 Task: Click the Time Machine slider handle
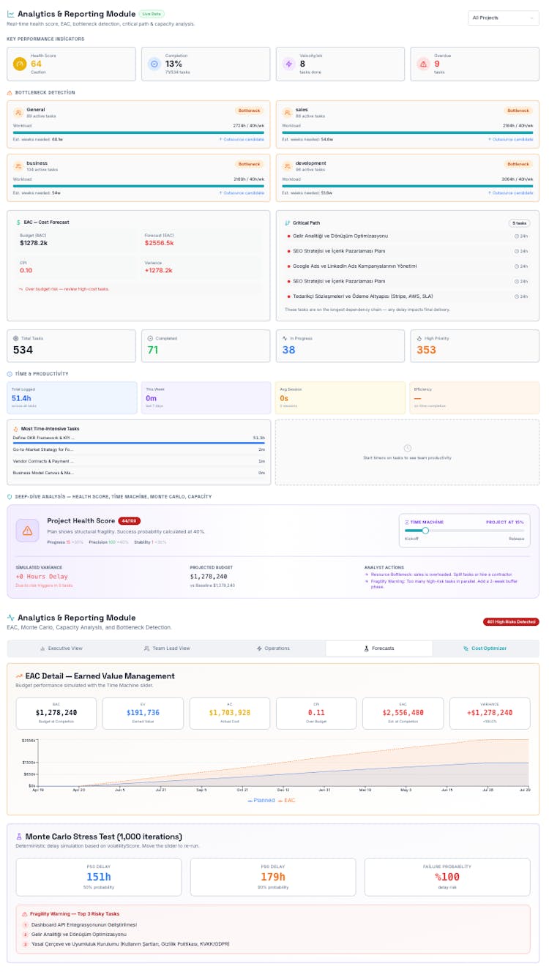425,531
